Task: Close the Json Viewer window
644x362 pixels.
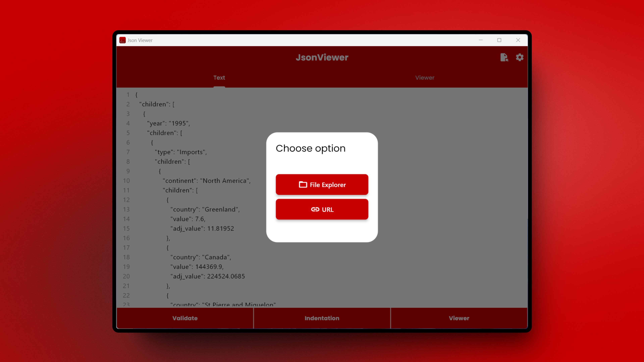Action: pos(518,40)
